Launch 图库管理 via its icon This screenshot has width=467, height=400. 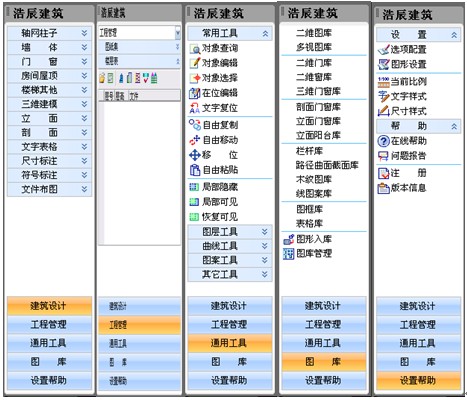pyautogui.click(x=289, y=254)
